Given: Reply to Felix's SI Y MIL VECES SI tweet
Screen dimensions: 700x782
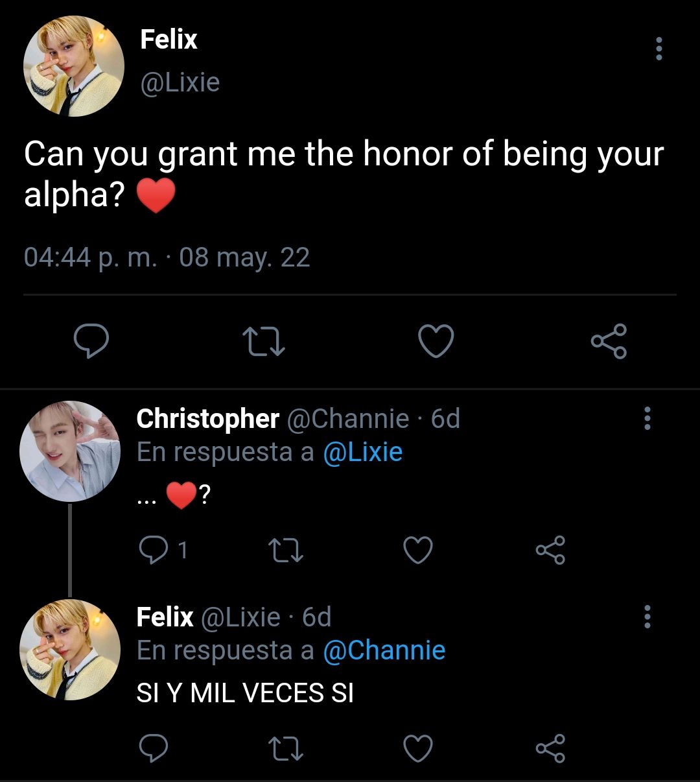Looking at the screenshot, I should (154, 748).
